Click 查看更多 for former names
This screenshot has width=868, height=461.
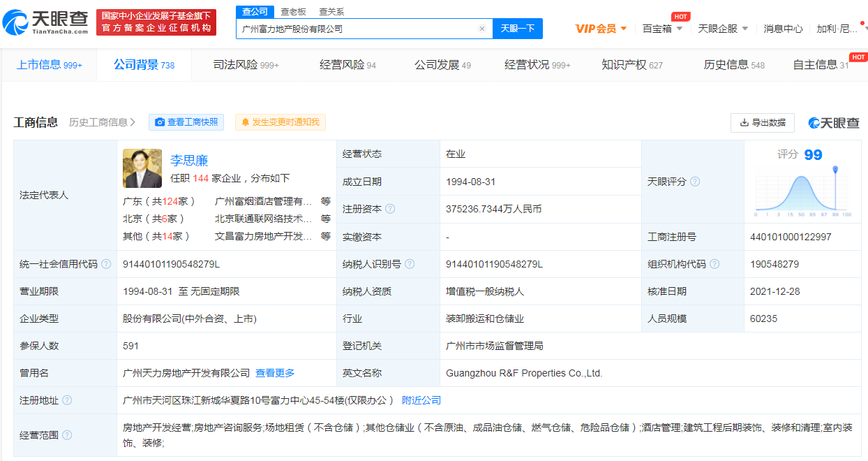pyautogui.click(x=275, y=373)
